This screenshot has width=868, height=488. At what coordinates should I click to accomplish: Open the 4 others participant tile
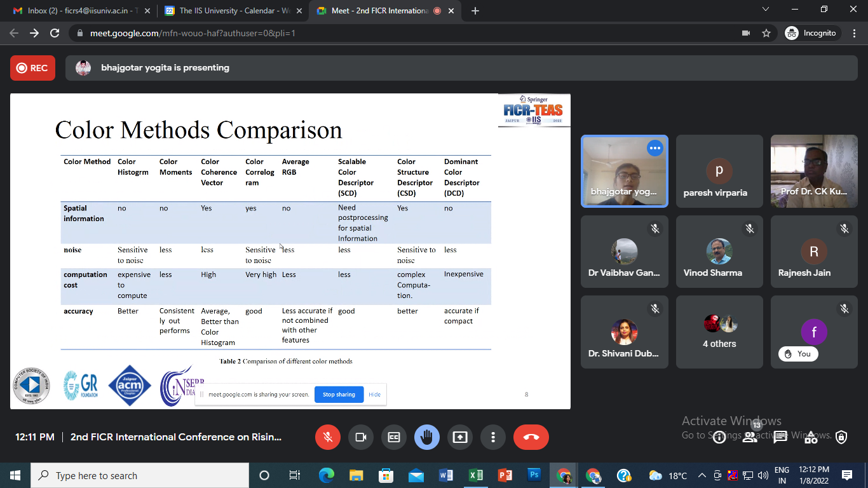719,332
